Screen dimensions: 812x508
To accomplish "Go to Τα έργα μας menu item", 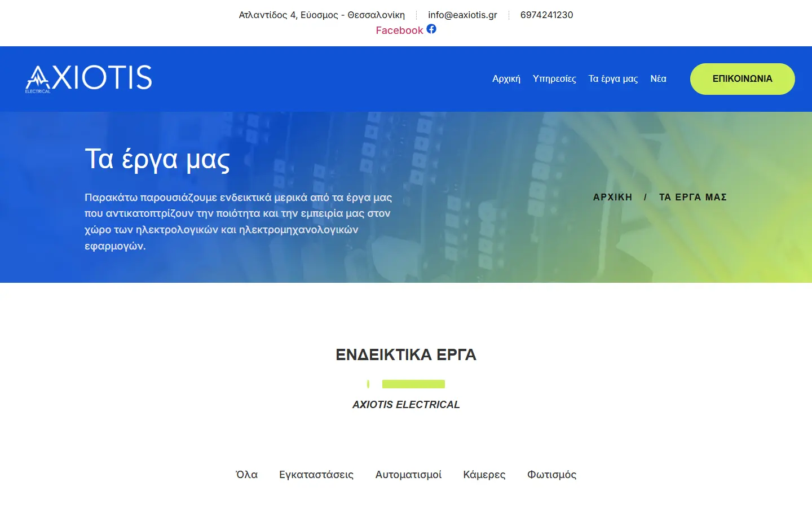I will click(613, 79).
